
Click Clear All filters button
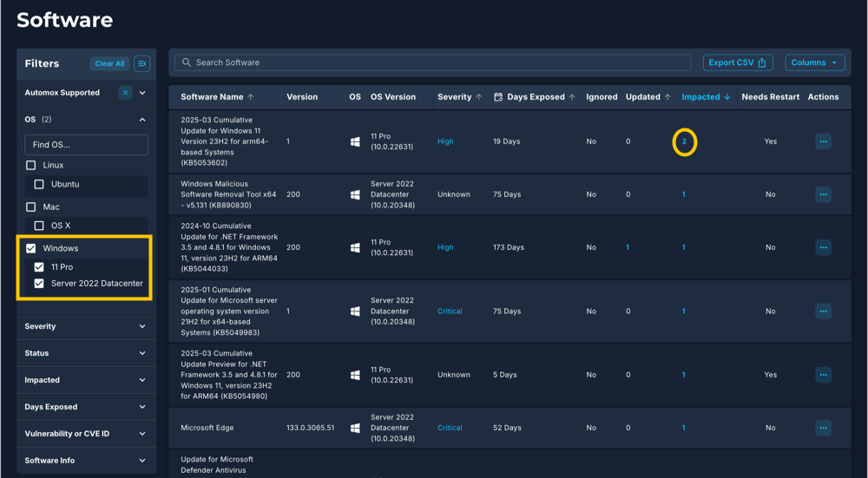pyautogui.click(x=109, y=63)
